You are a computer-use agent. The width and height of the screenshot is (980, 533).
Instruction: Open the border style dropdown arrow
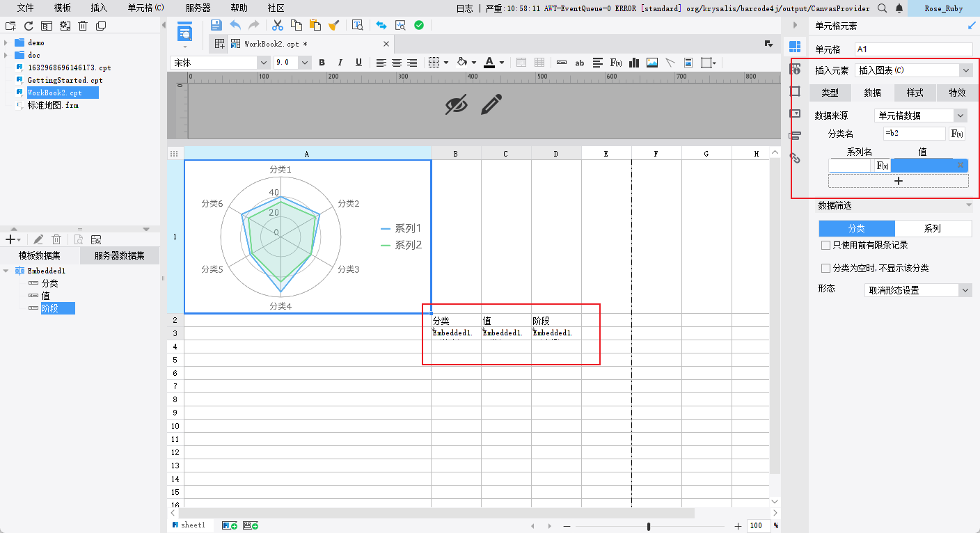pos(445,63)
